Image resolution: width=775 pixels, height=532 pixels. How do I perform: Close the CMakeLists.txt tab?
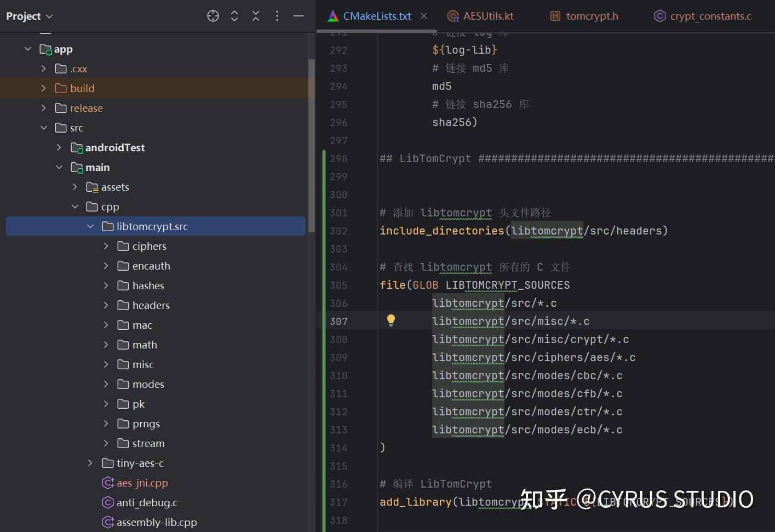424,16
